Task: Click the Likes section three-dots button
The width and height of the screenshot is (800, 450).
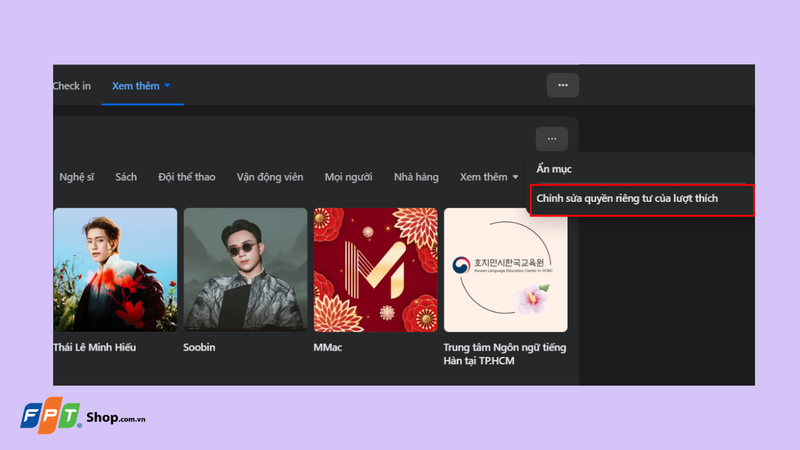Action: [552, 139]
